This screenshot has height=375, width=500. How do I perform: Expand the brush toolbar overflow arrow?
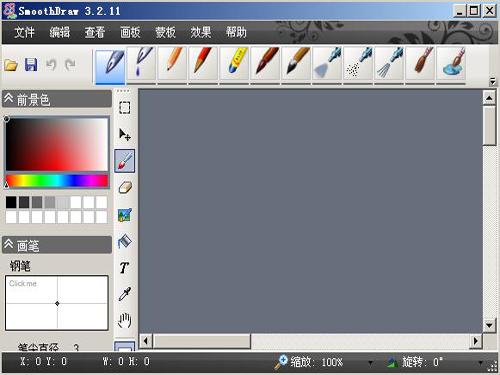(x=492, y=81)
